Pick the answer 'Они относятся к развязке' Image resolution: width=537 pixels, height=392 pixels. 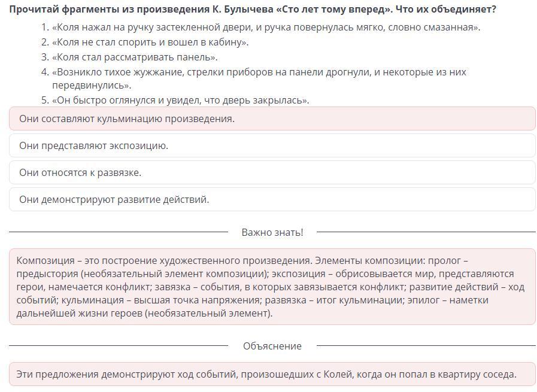[x=272, y=172]
